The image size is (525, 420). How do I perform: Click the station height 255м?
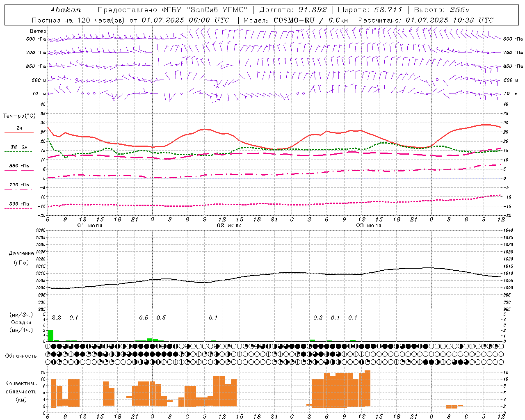click(x=459, y=10)
